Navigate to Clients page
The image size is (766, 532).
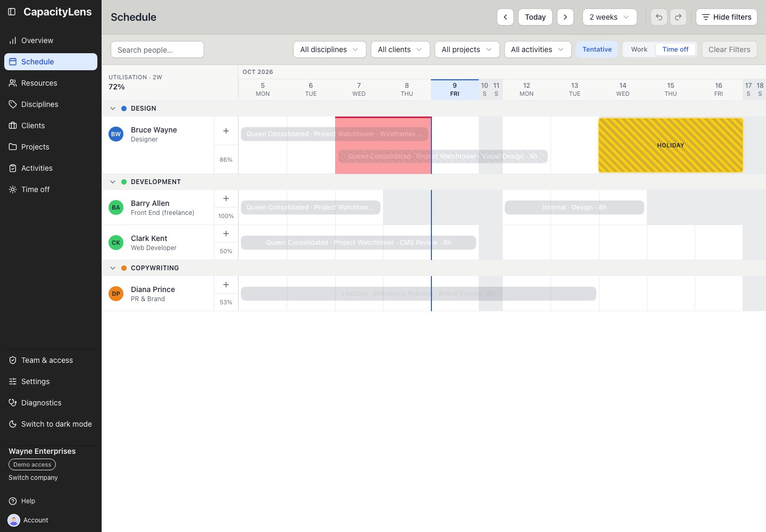[51, 126]
